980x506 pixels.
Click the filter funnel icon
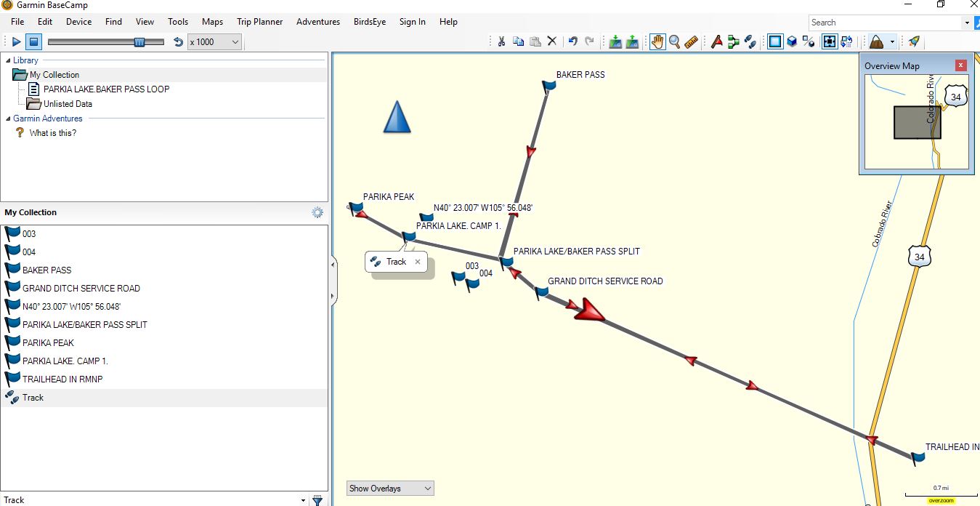[317, 500]
